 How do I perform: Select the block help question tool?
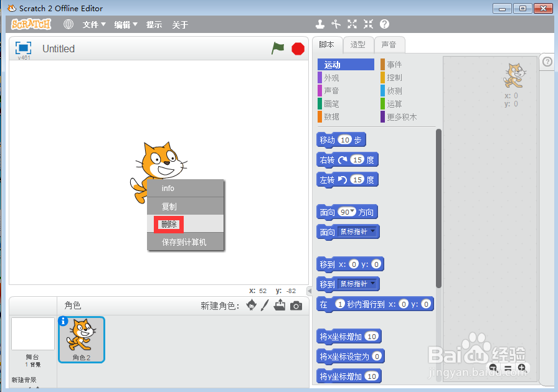(x=384, y=24)
